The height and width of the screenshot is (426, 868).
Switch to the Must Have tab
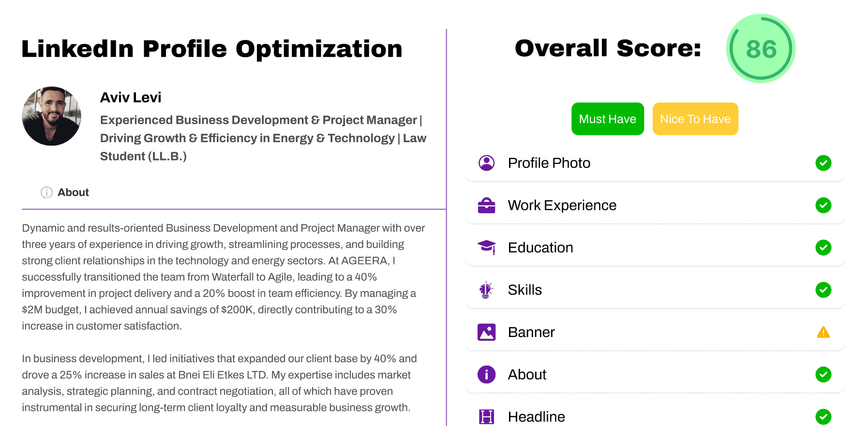[x=607, y=119]
